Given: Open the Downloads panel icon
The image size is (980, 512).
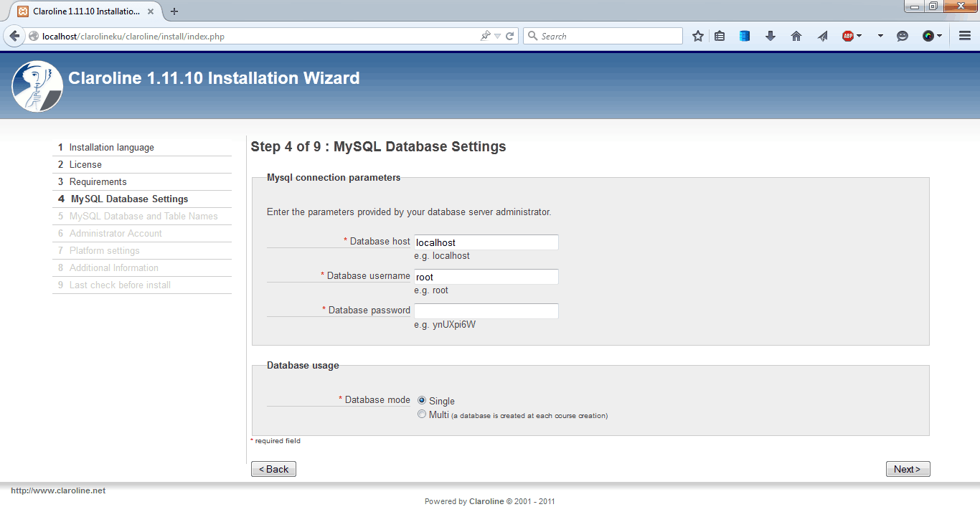Looking at the screenshot, I should (x=770, y=35).
